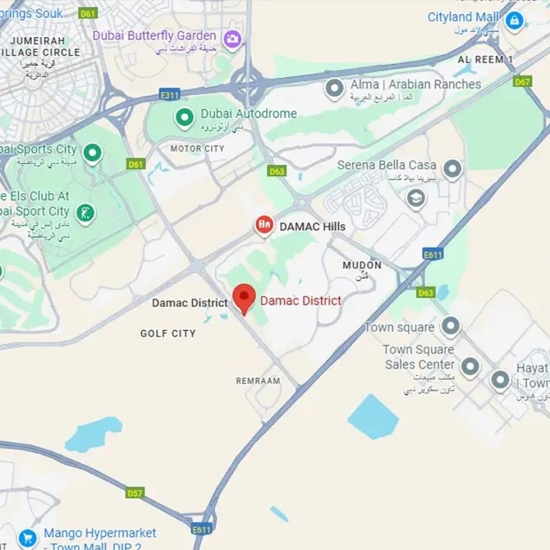Click the D63 road badge near Motor City
Image resolution: width=550 pixels, height=550 pixels.
[277, 171]
